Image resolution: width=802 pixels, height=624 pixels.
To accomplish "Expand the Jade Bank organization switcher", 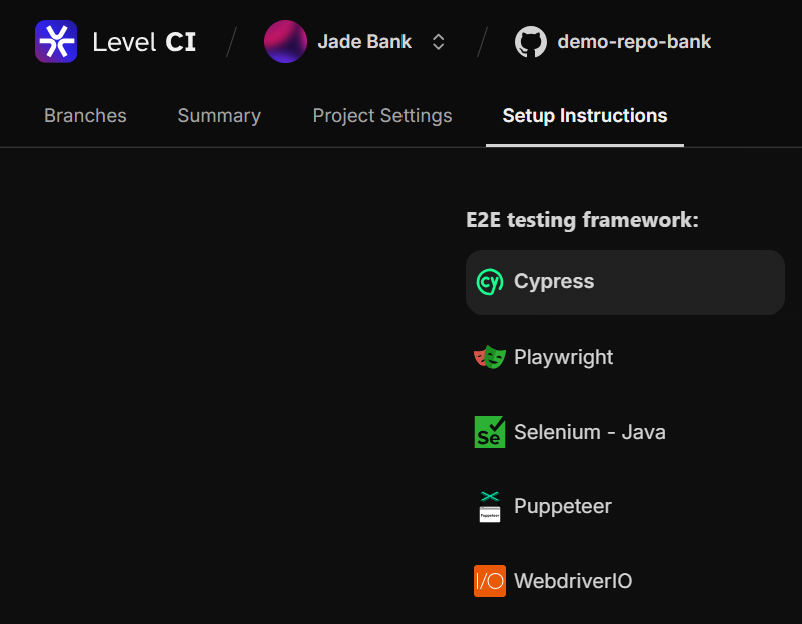I will (438, 42).
